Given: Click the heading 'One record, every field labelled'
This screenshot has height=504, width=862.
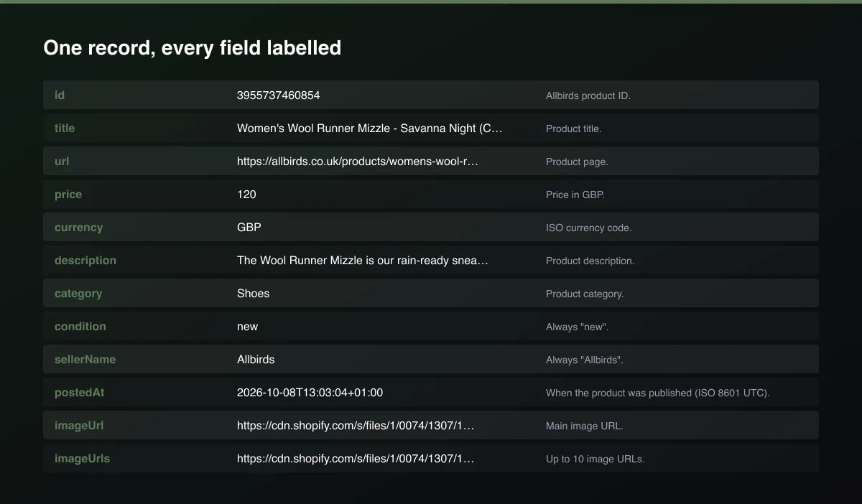Looking at the screenshot, I should pos(192,48).
